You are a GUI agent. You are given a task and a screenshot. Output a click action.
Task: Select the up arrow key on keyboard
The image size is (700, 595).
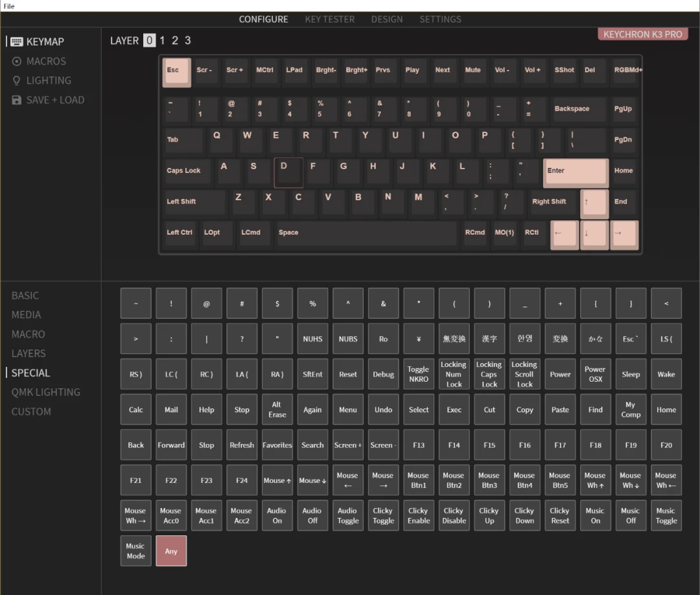tap(594, 203)
